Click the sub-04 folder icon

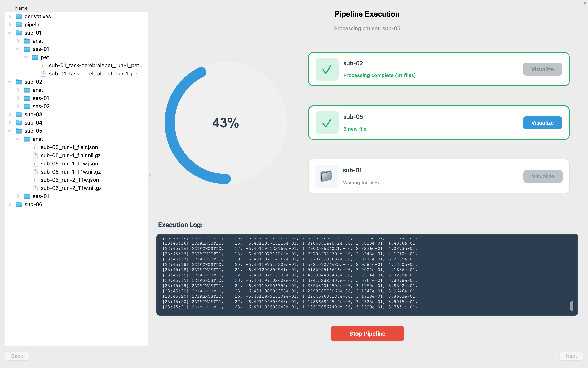(19, 123)
